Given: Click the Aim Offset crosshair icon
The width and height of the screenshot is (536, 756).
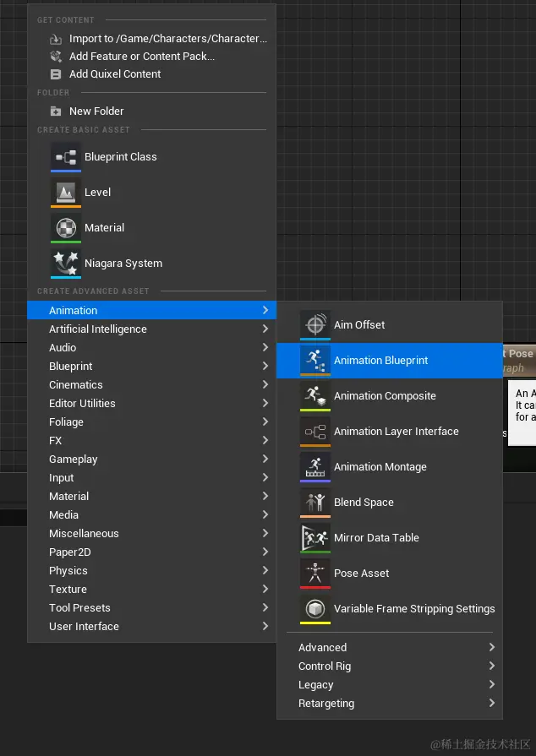Looking at the screenshot, I should click(315, 325).
